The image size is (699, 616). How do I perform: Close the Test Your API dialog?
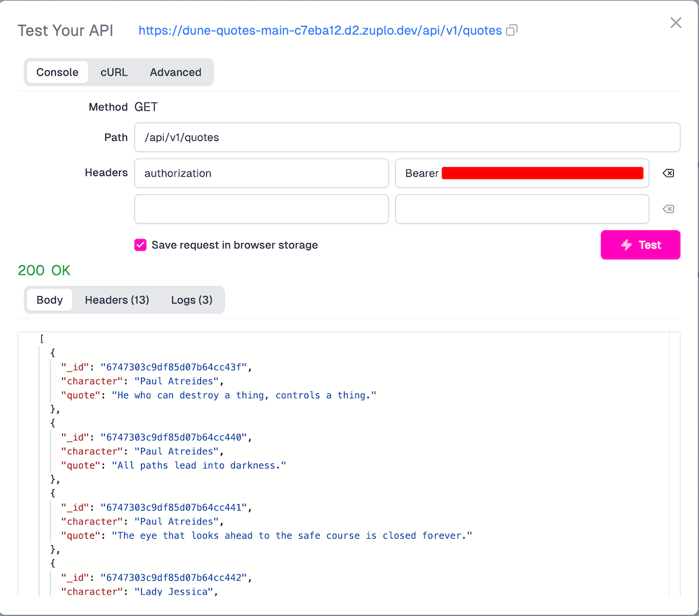click(x=676, y=23)
